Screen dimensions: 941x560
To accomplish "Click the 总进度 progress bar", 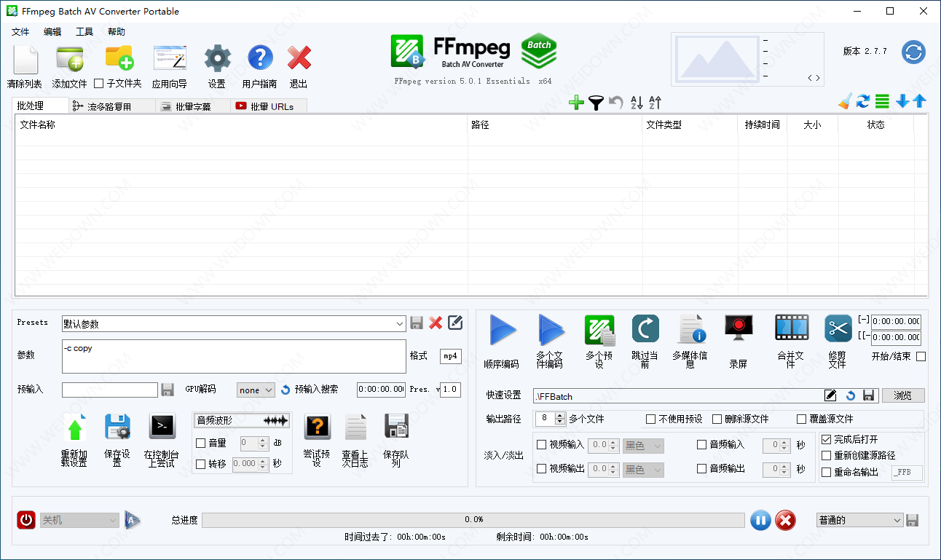I will [473, 520].
